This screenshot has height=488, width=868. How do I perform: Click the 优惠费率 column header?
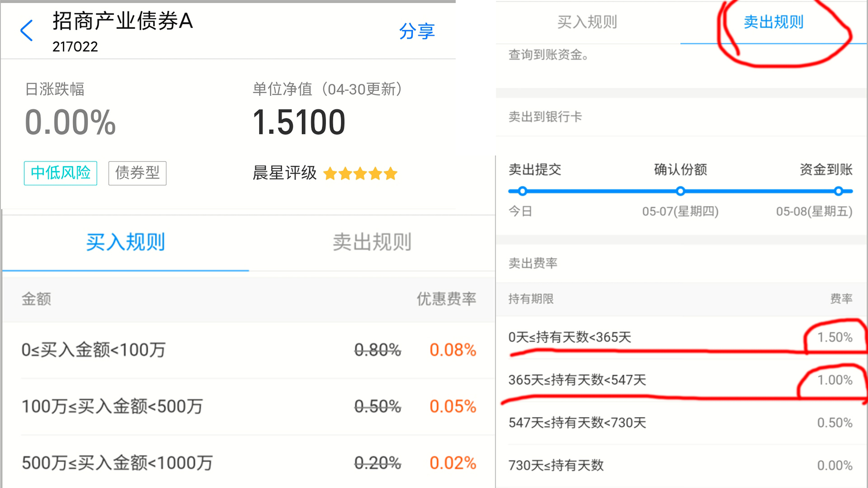click(447, 299)
